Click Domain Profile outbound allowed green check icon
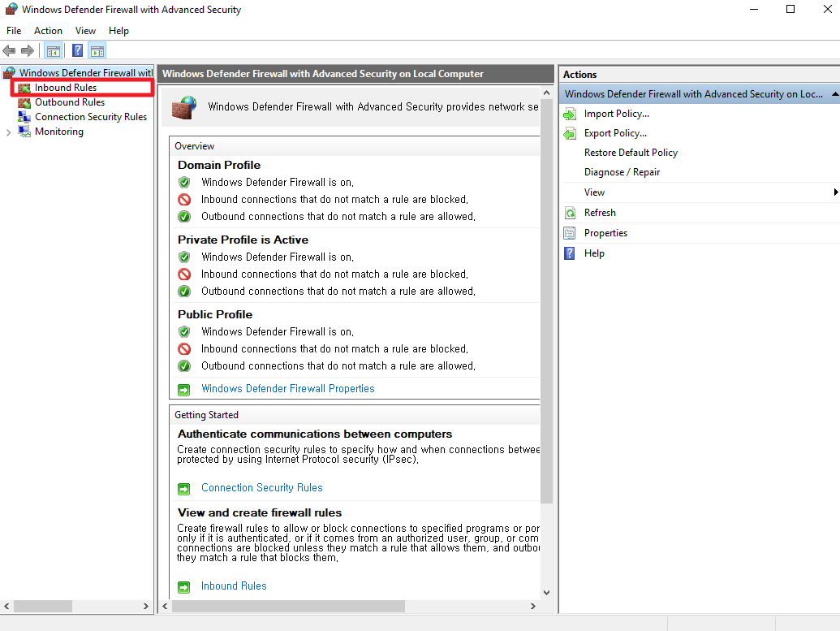 [x=184, y=217]
